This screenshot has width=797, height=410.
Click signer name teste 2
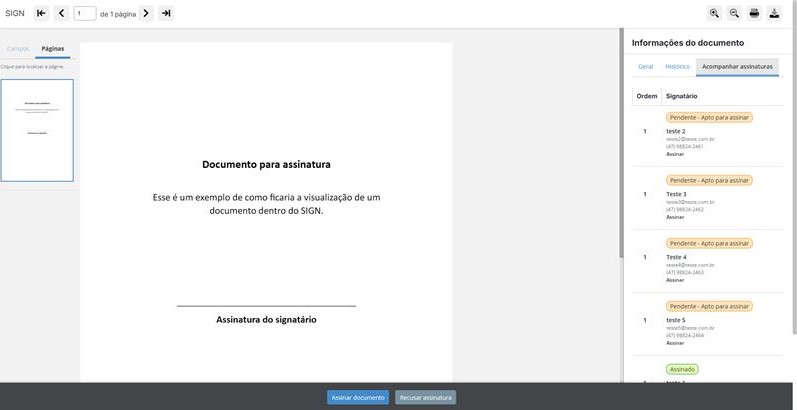676,131
